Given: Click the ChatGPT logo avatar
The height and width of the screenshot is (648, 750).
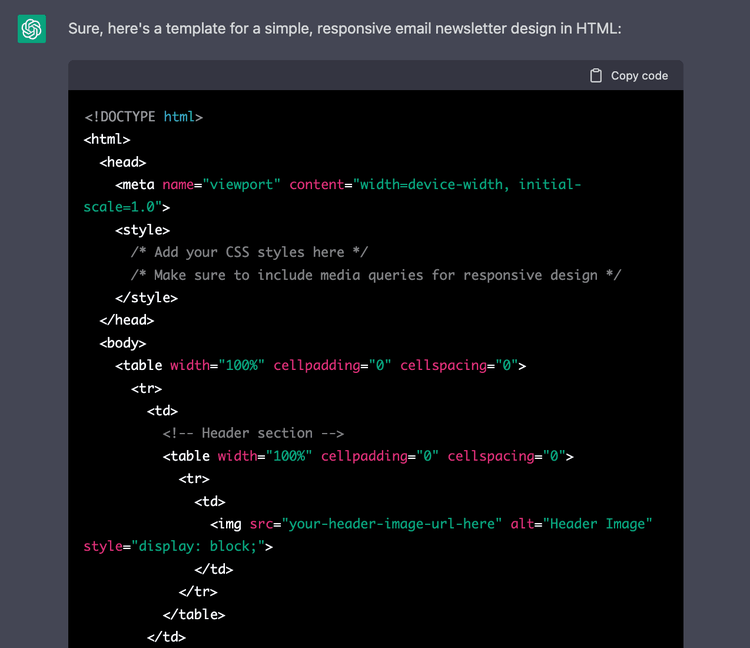Looking at the screenshot, I should pyautogui.click(x=32, y=29).
